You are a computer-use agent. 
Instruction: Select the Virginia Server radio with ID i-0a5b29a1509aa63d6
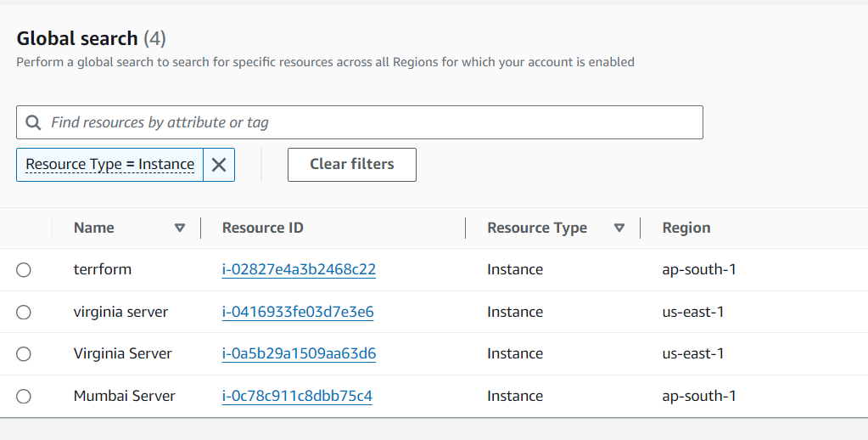pos(23,354)
